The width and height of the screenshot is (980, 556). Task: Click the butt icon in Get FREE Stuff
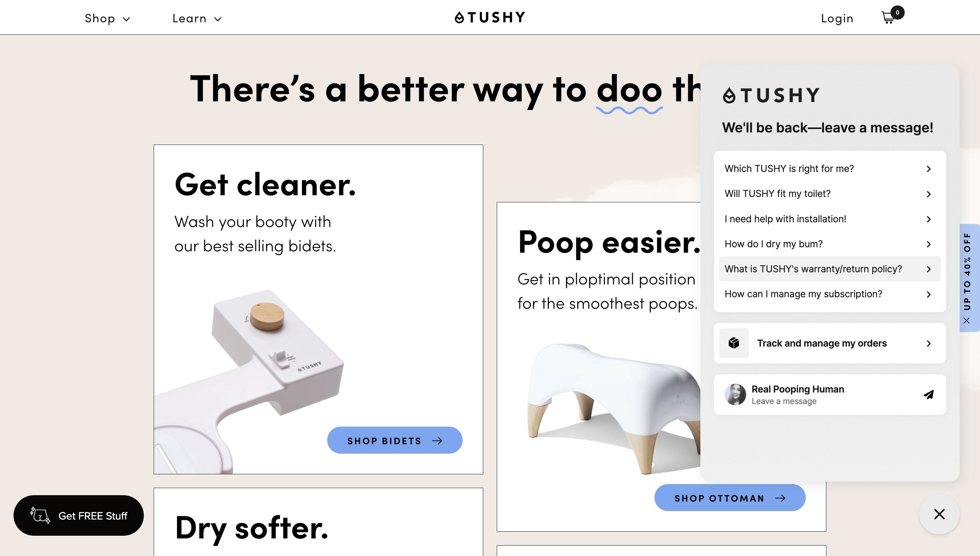(x=40, y=515)
